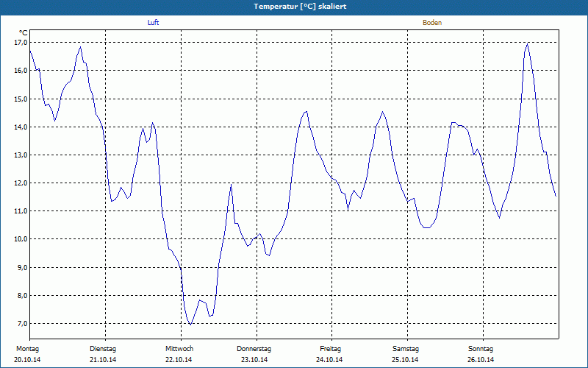Click the Montag day label
This screenshot has width=588, height=368.
[x=27, y=349]
